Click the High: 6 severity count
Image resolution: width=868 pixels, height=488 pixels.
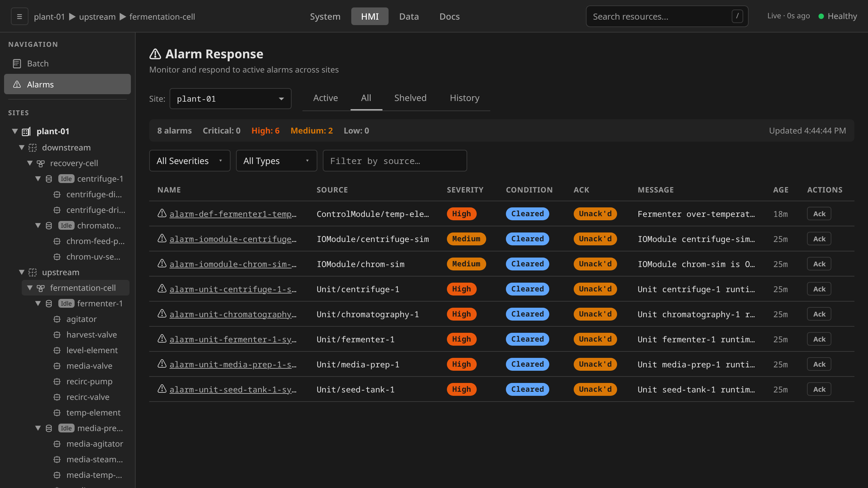[265, 130]
